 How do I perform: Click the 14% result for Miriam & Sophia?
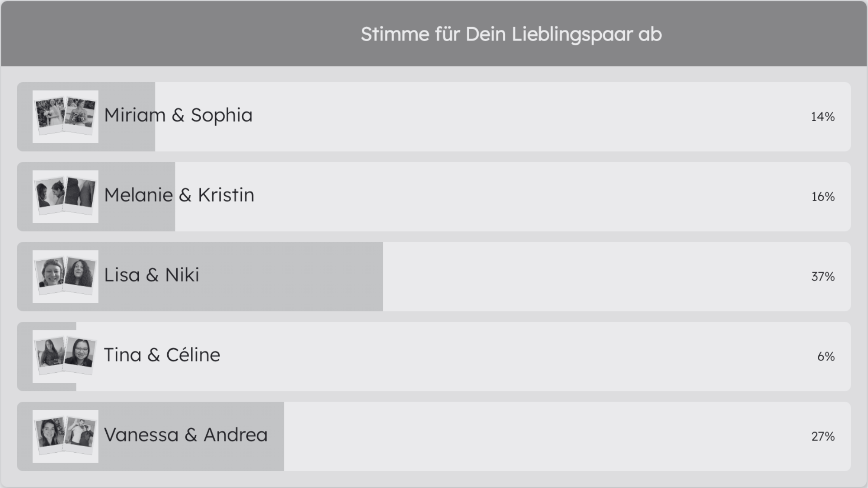point(822,117)
